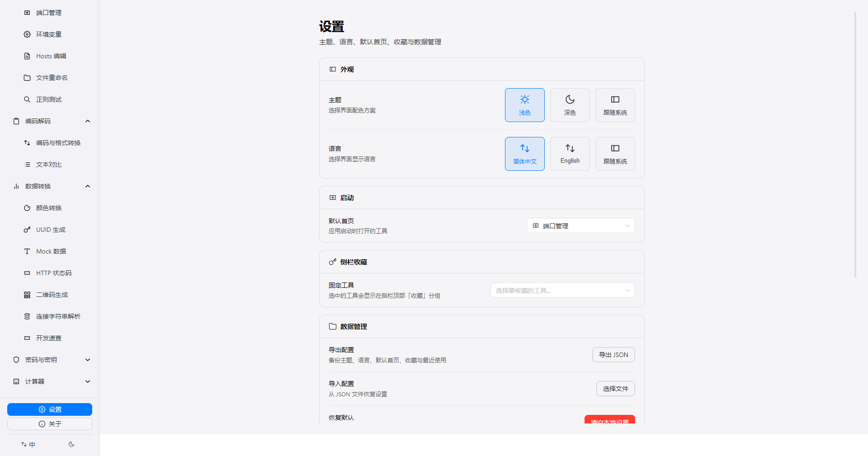
Task: Click the 正则测试 search icon
Action: 27,99
